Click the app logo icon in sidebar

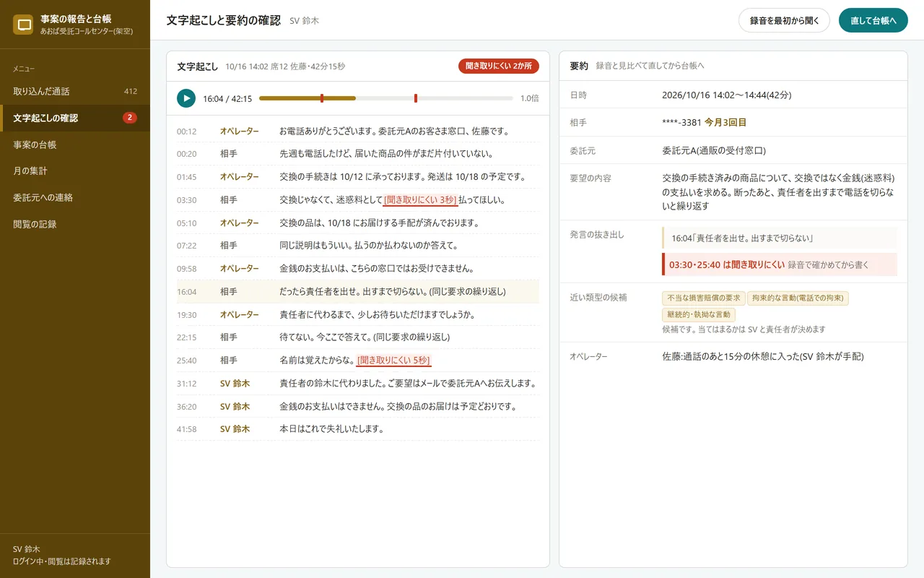[25, 25]
